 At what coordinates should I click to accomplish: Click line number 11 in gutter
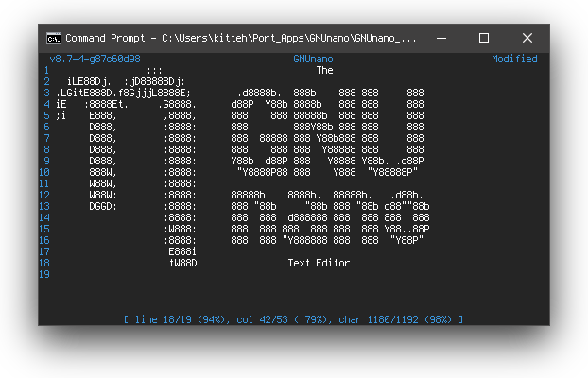coord(44,183)
